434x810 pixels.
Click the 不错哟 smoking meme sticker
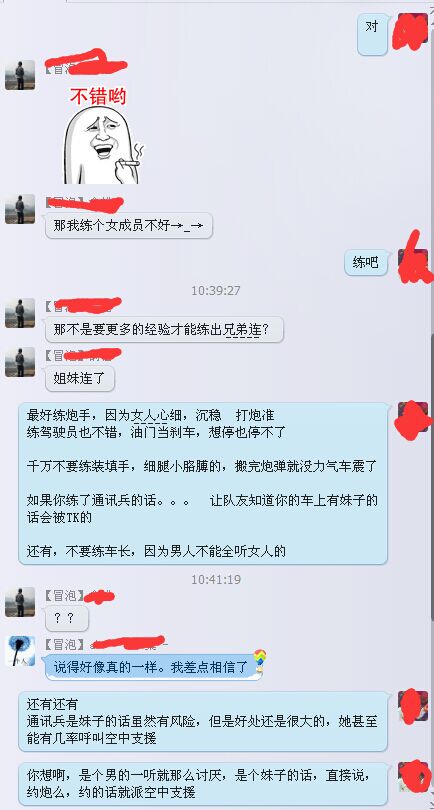pos(104,135)
